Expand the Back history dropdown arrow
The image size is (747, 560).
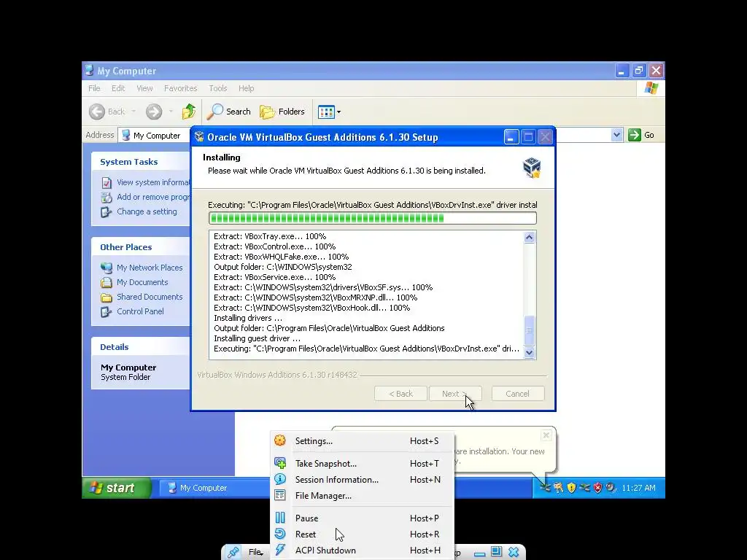134,112
